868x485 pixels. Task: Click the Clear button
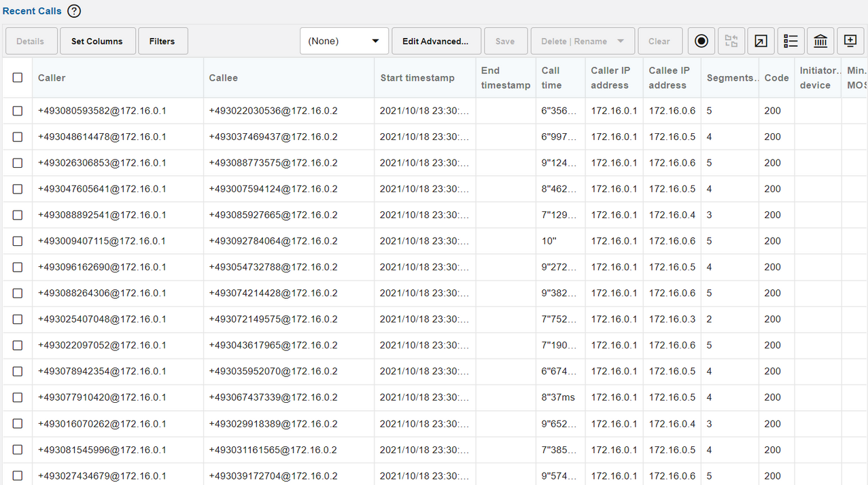(x=659, y=41)
